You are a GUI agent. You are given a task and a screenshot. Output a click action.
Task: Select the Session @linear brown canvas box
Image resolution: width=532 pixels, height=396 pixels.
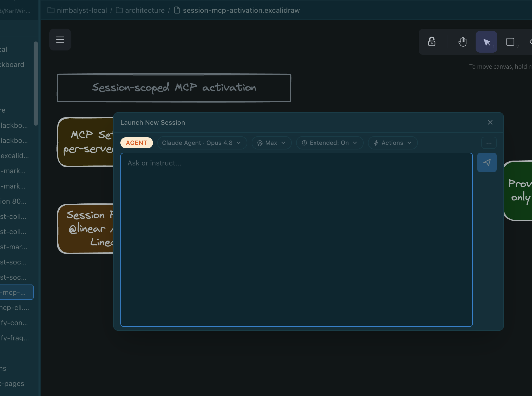[x=85, y=229]
